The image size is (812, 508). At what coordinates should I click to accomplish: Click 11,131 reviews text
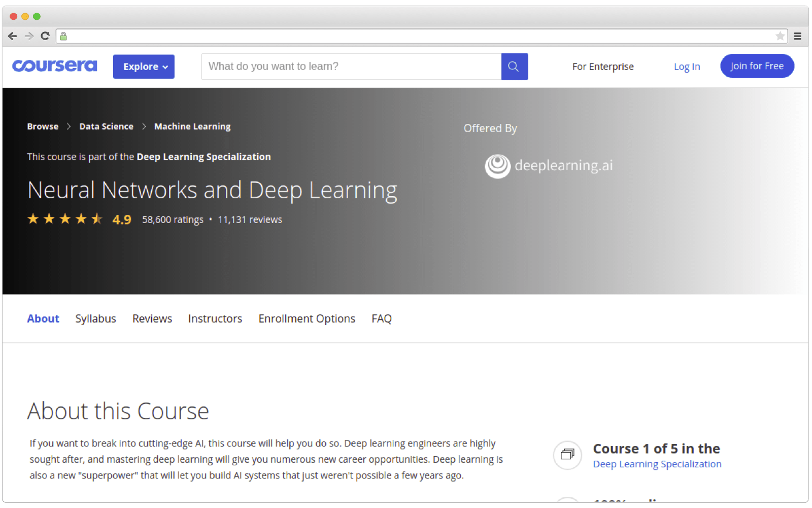pos(250,219)
